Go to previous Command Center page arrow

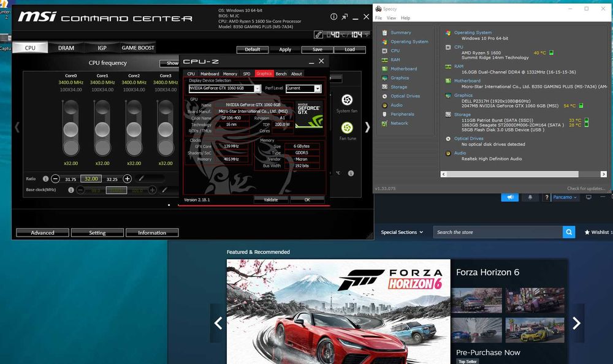click(x=17, y=127)
